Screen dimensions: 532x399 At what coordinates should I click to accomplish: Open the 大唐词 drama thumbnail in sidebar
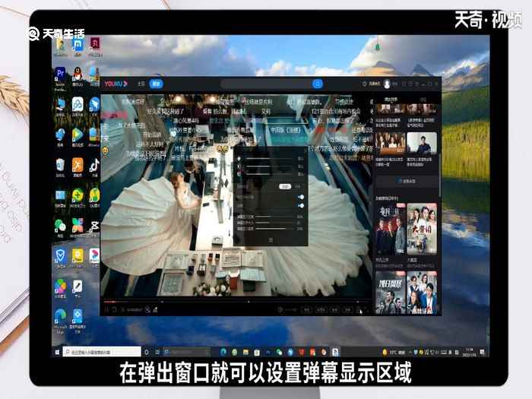pos(422,229)
